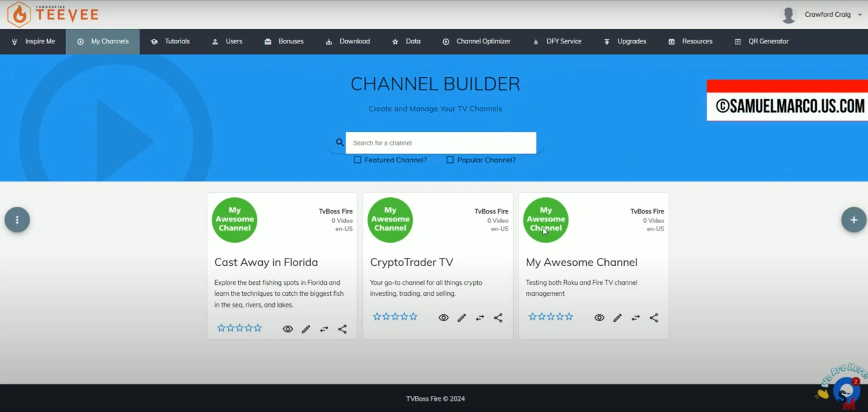Click transfer arrows icon on My Awesome Channel
868x412 pixels.
(x=636, y=318)
